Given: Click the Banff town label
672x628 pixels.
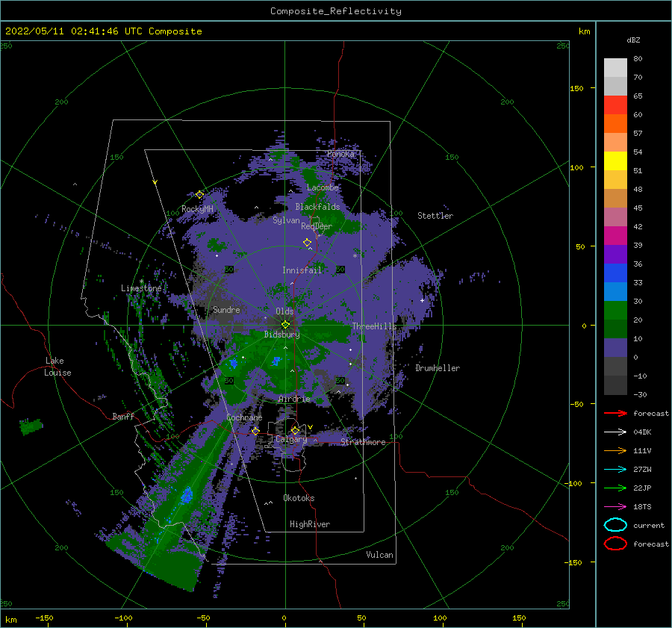Looking at the screenshot, I should click(123, 416).
